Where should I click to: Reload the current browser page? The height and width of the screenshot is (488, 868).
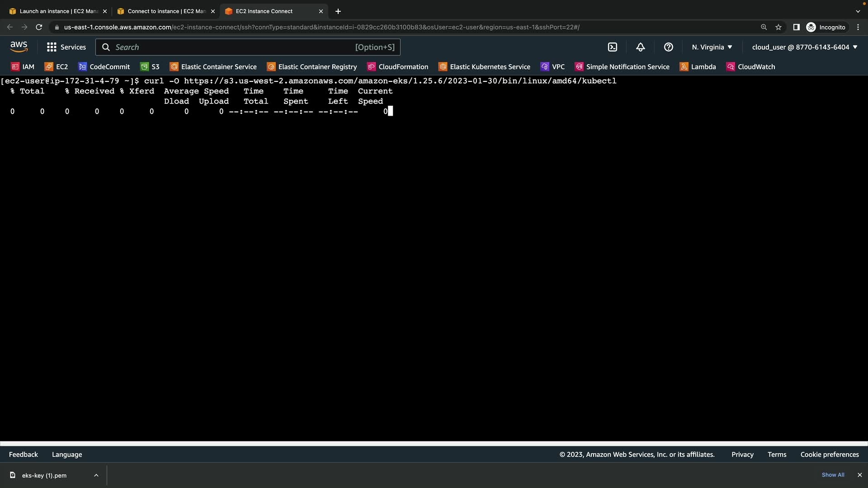(x=39, y=27)
